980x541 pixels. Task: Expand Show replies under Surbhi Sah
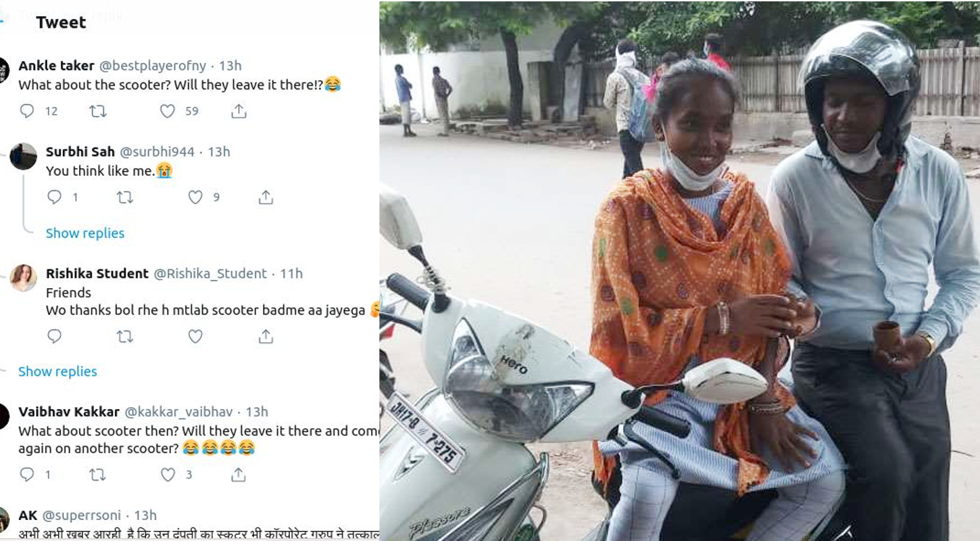click(x=85, y=233)
